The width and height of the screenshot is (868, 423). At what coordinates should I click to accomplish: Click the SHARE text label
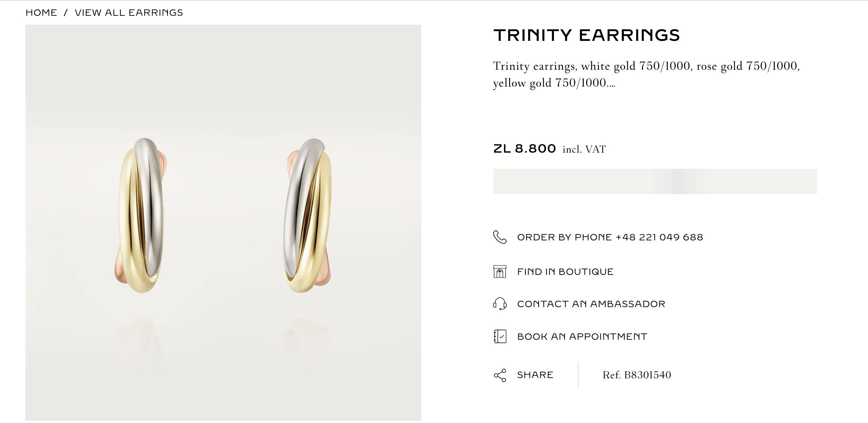coord(535,375)
